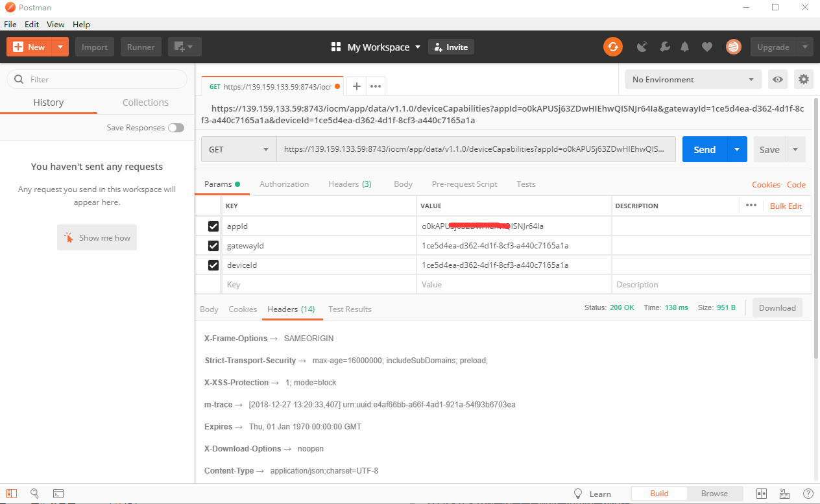Open the Authorization tab

coord(284,184)
